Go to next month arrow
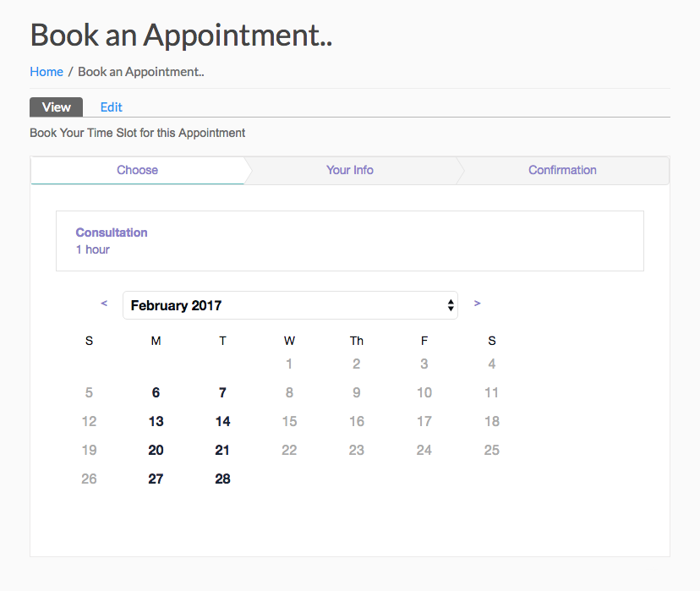700x591 pixels. tap(477, 303)
